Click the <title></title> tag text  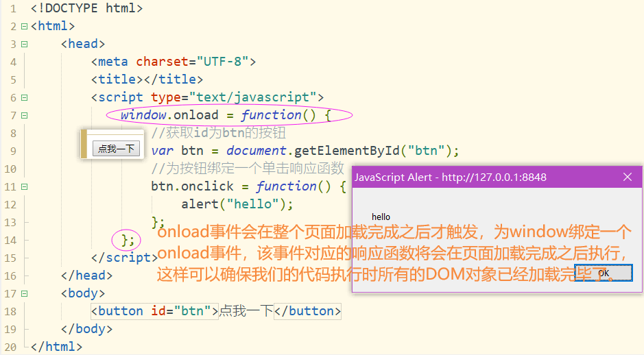(147, 79)
